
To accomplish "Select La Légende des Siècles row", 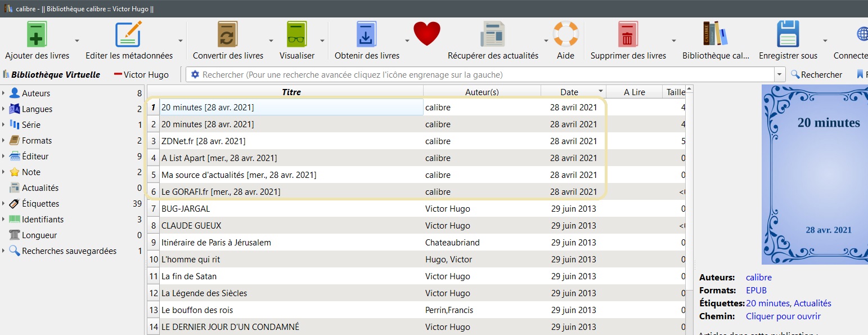I will point(416,293).
